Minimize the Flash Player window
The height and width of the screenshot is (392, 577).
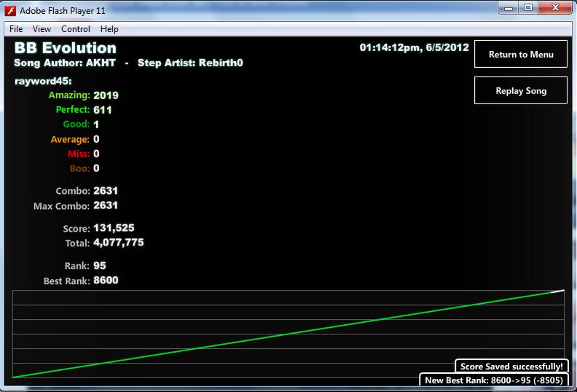click(x=509, y=8)
